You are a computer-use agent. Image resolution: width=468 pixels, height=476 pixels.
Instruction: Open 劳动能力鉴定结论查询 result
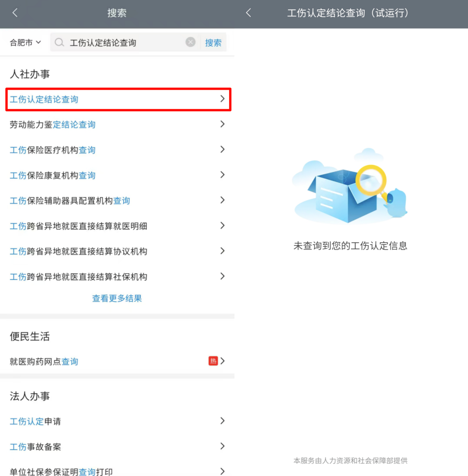pos(117,124)
